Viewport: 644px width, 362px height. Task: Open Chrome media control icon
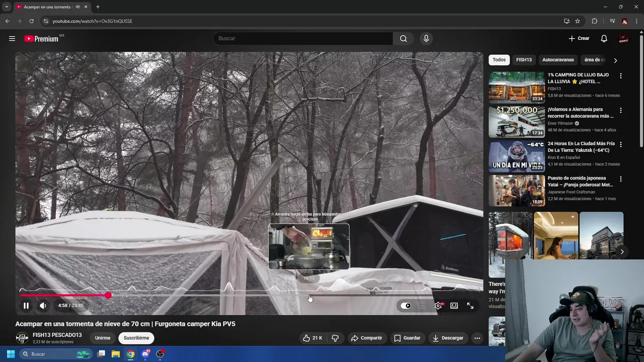tap(612, 21)
